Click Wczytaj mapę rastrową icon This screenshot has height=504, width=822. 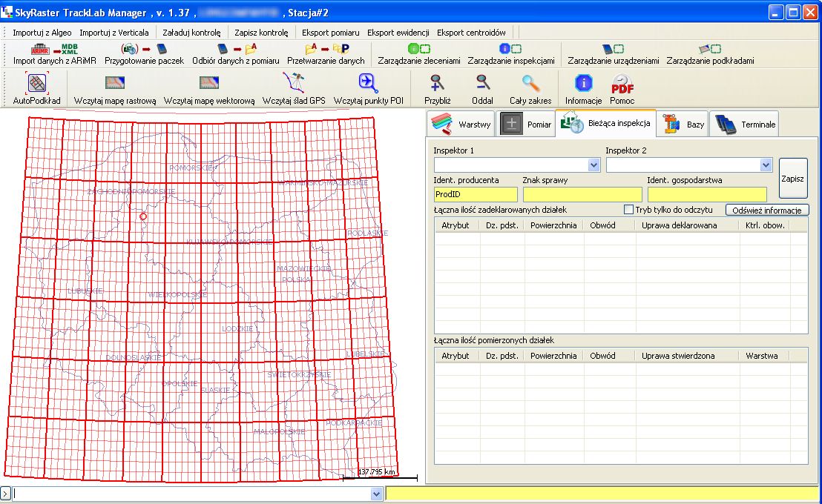(x=115, y=83)
